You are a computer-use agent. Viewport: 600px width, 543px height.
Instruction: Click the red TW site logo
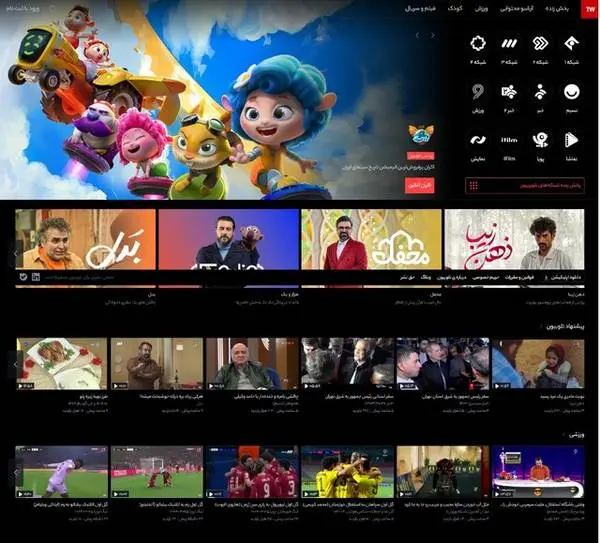590,8
